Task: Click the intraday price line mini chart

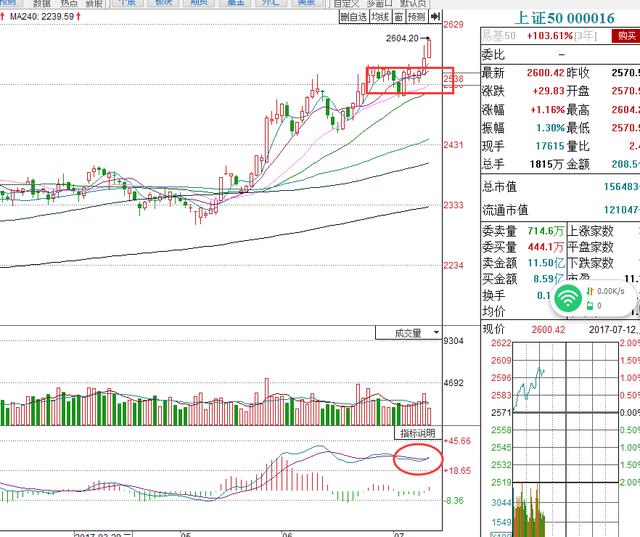Action: pyautogui.click(x=529, y=388)
